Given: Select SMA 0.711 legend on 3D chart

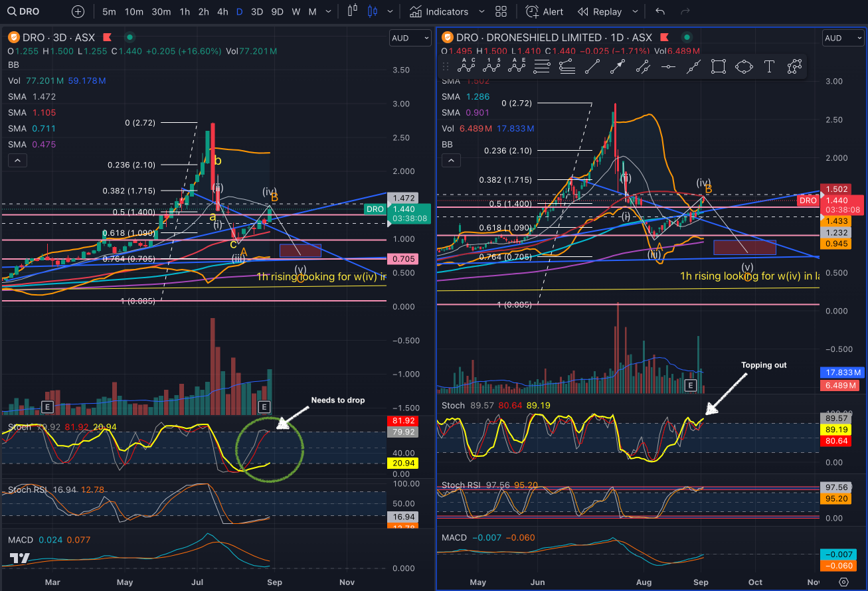Looking at the screenshot, I should pos(32,128).
